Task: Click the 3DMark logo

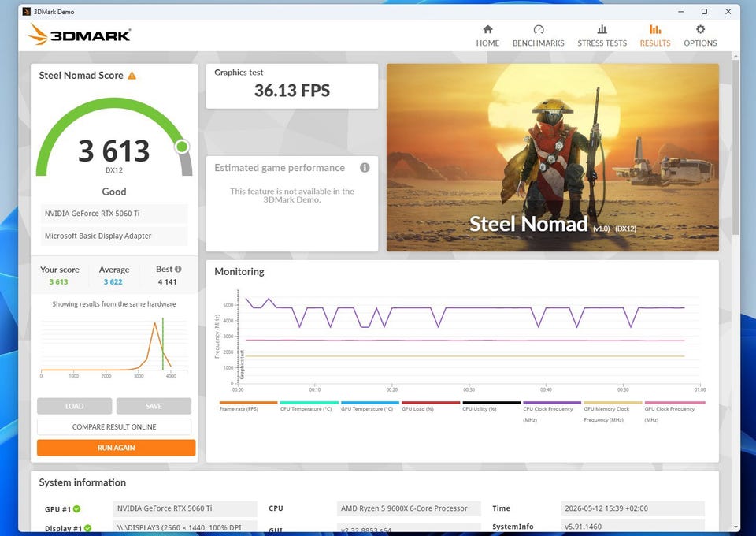Action: (x=79, y=34)
